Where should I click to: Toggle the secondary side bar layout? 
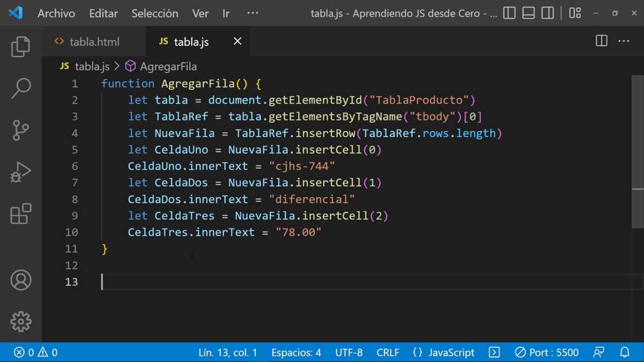pyautogui.click(x=547, y=13)
